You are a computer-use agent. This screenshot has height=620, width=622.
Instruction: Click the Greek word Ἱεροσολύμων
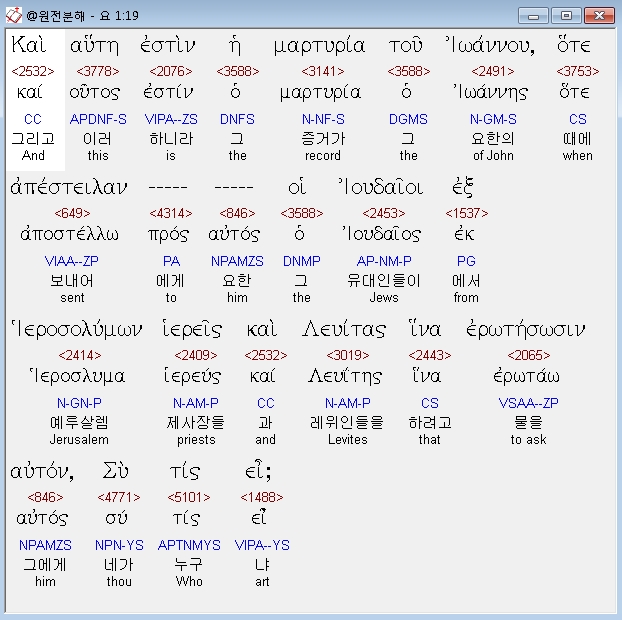[x=76, y=329]
